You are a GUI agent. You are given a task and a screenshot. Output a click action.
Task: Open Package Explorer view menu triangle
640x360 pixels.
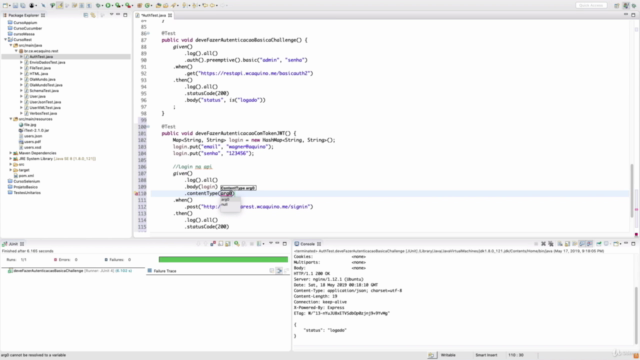111,15
